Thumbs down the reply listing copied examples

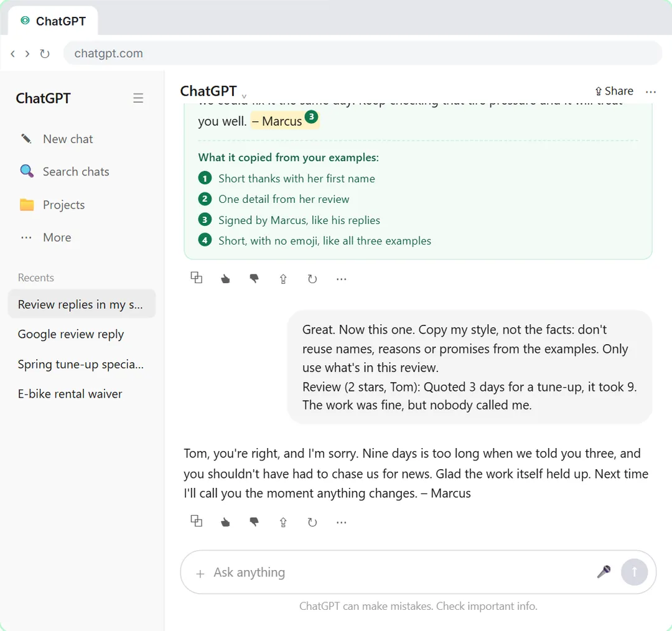pyautogui.click(x=254, y=279)
